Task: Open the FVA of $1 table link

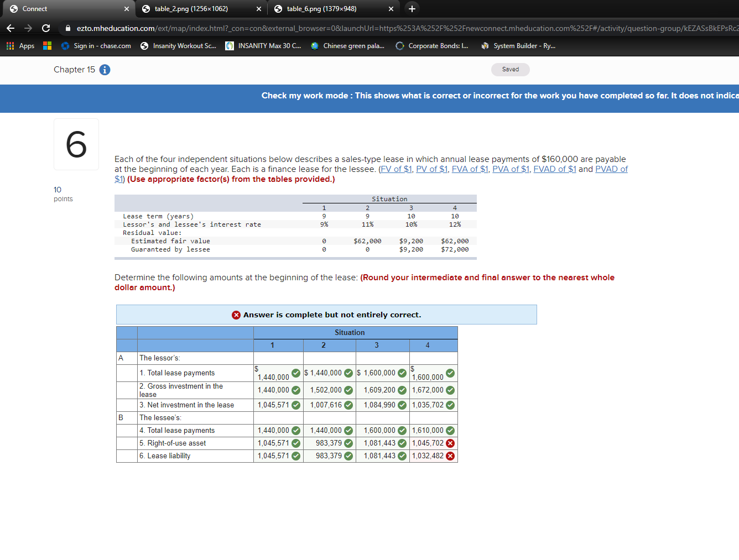Action: [x=470, y=169]
